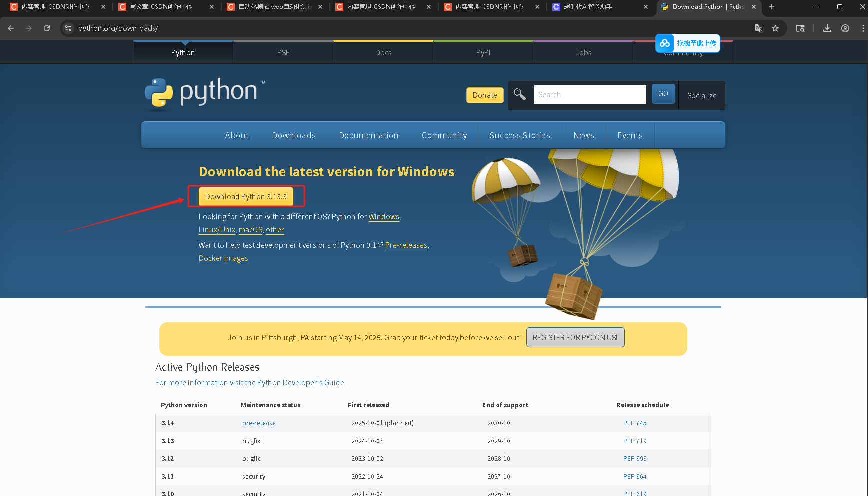Switch to the first 内容管理-CSDN tab
Image resolution: width=868 pixels, height=496 pixels.
55,7
